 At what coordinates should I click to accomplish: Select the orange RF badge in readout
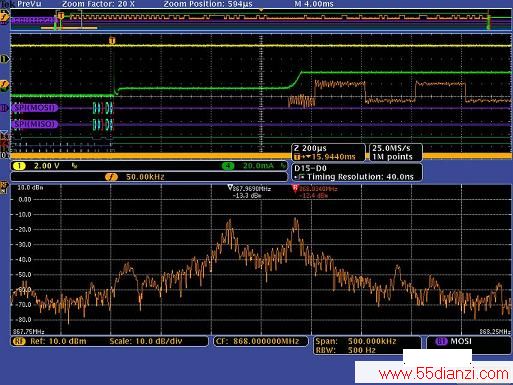pyautogui.click(x=19, y=341)
